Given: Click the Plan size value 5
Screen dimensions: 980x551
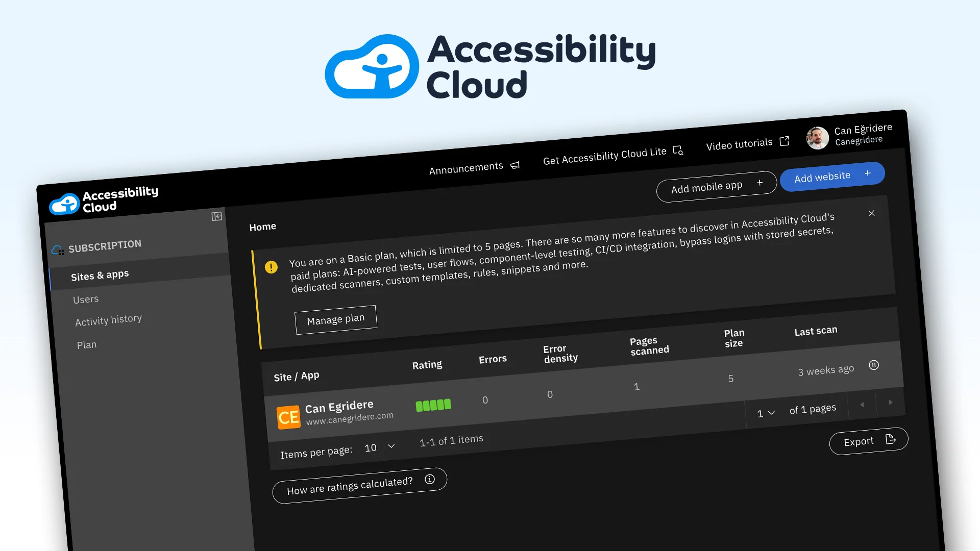Looking at the screenshot, I should pyautogui.click(x=731, y=379).
